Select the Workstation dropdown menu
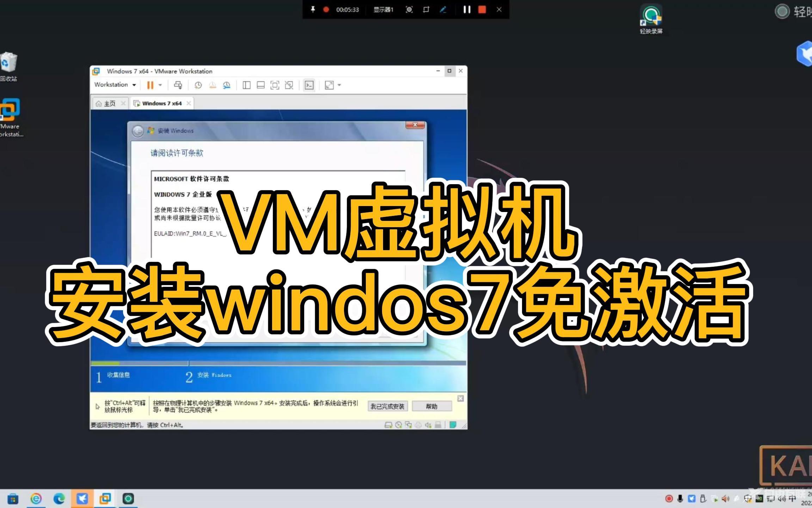 pyautogui.click(x=115, y=85)
